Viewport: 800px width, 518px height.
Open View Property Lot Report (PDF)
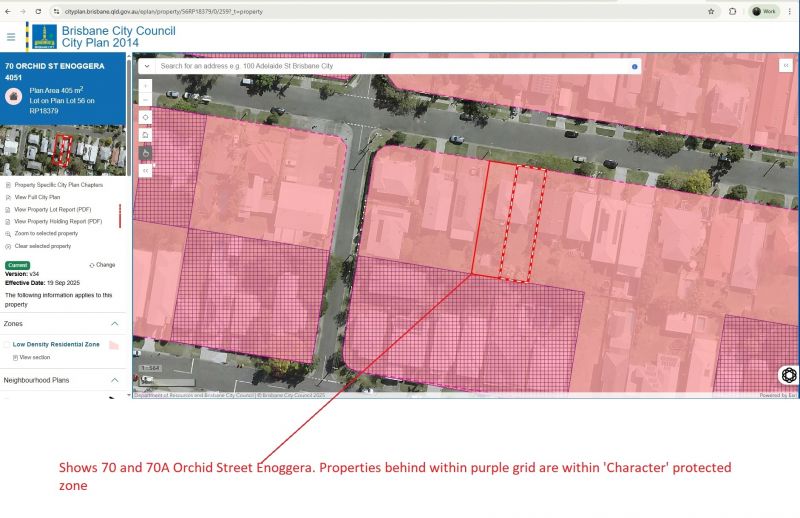[x=58, y=209]
